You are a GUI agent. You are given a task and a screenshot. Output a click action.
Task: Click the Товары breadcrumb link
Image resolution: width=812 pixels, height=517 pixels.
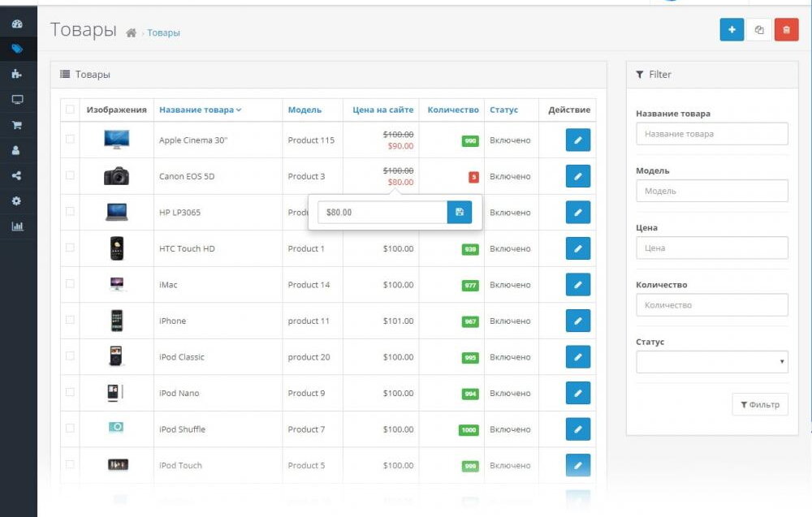point(163,33)
